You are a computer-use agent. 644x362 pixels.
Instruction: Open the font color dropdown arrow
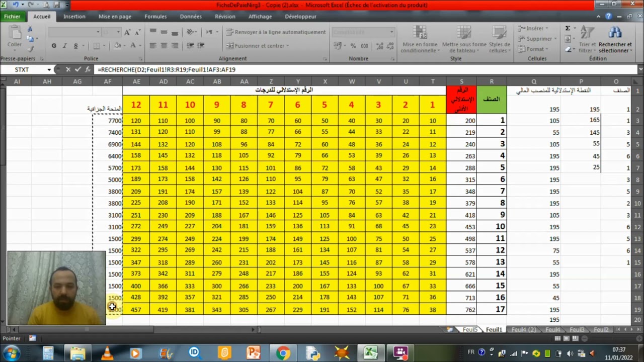click(x=140, y=46)
